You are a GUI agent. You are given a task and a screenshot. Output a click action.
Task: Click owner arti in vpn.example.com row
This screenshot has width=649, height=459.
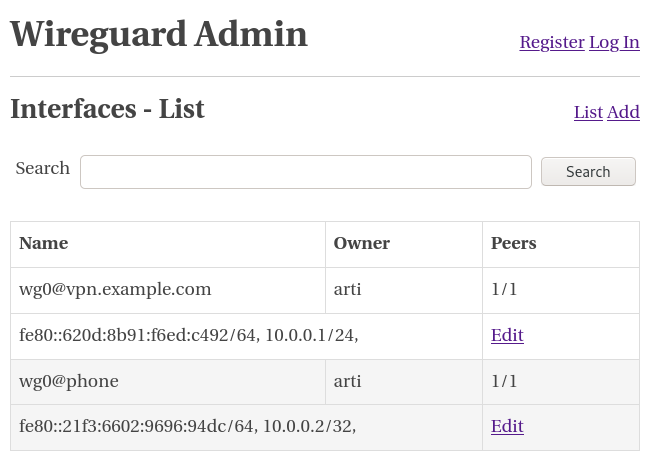tap(347, 289)
